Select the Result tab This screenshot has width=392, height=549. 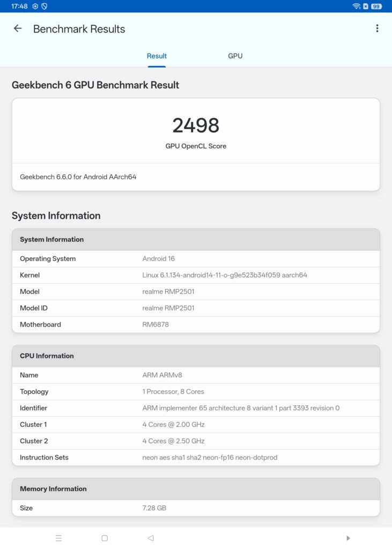157,56
